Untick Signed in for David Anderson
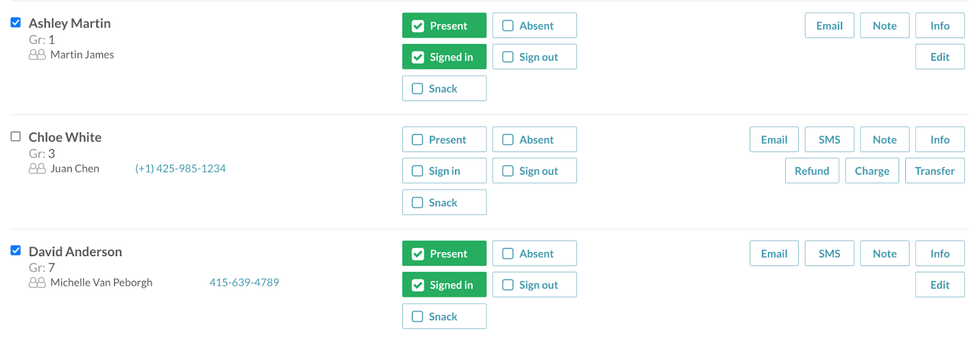 coord(444,285)
